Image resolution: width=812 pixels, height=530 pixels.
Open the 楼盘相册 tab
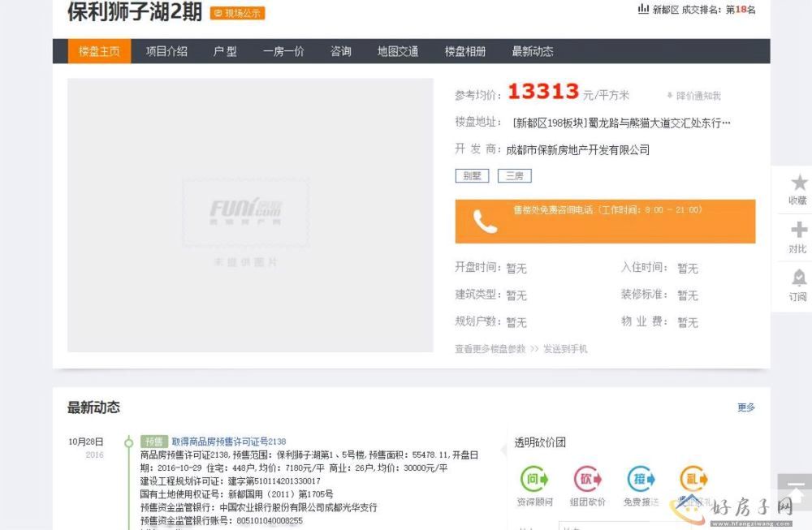[x=465, y=51]
